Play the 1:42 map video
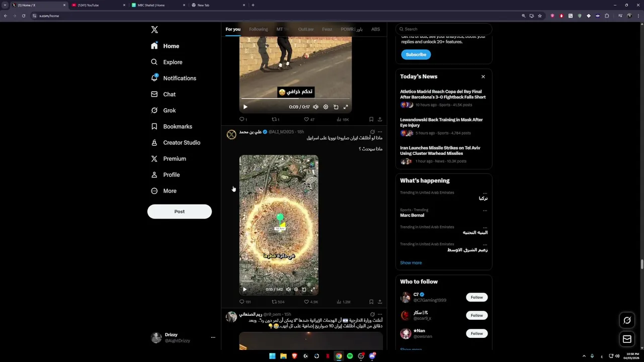The height and width of the screenshot is (362, 644). tap(245, 289)
